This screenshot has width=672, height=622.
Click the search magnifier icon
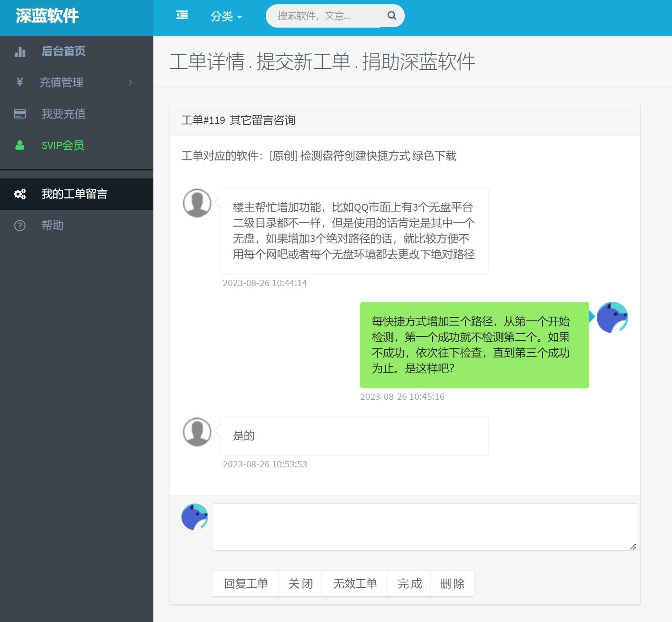coord(392,16)
